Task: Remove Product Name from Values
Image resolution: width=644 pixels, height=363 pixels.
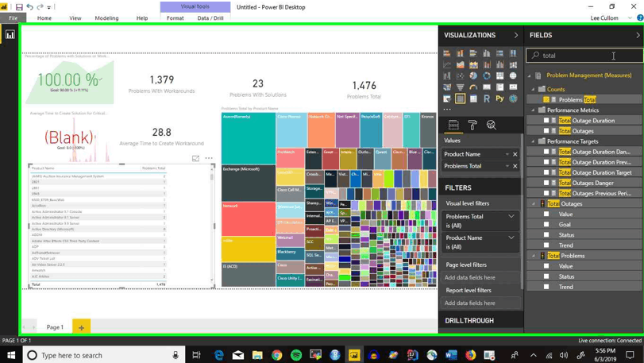Action: coord(515,154)
